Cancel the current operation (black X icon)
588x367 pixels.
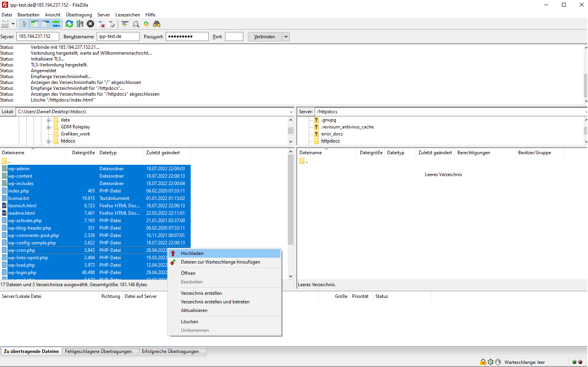(x=90, y=24)
